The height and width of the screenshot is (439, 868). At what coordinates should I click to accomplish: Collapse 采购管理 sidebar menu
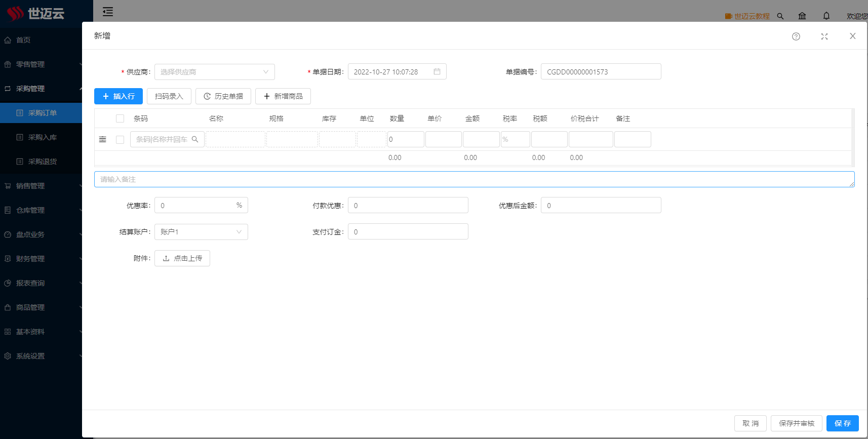click(x=41, y=89)
